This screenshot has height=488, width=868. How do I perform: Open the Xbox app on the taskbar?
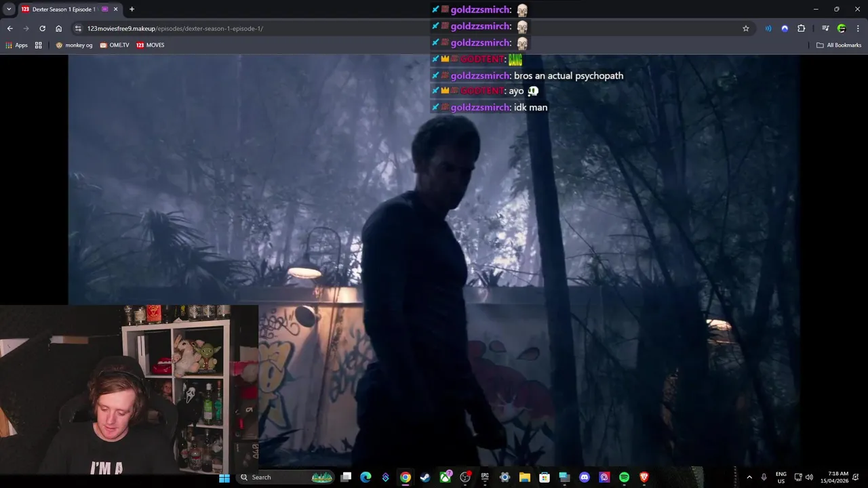446,477
